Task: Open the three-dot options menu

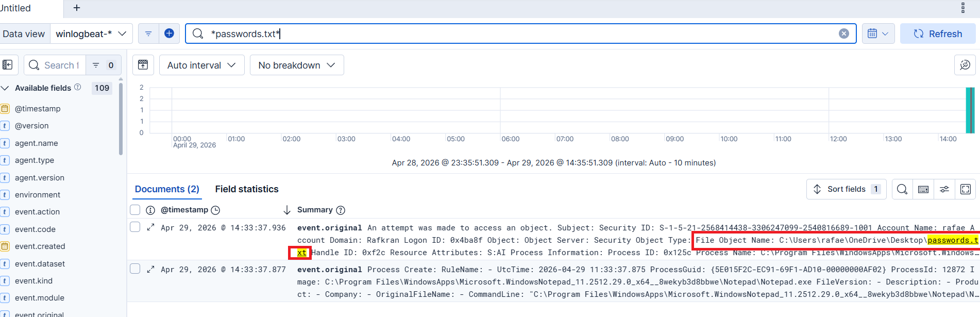Action: [x=963, y=8]
